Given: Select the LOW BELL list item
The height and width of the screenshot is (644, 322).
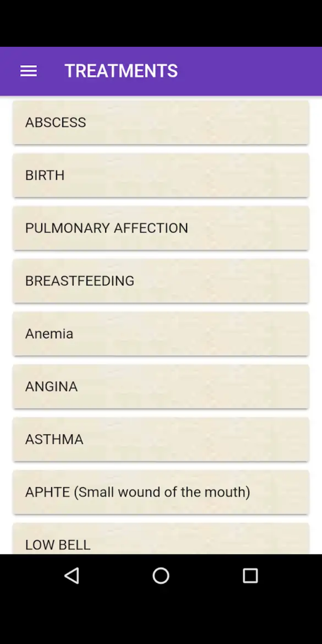Looking at the screenshot, I should [161, 539].
